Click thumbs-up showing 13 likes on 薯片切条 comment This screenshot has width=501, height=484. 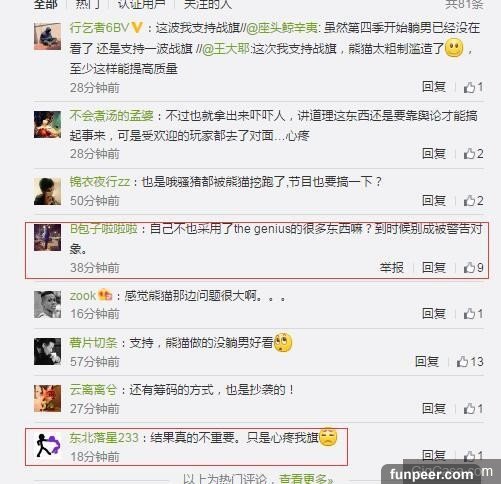469,362
